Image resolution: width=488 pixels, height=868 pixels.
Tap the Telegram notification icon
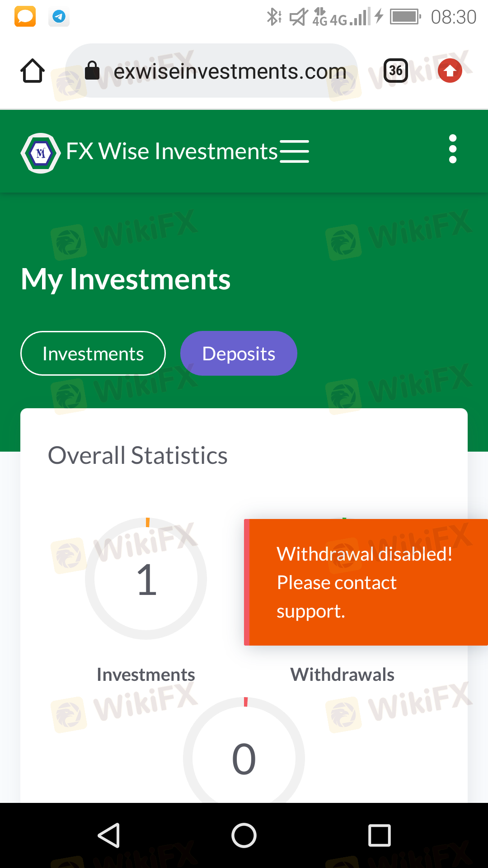pos(59,17)
